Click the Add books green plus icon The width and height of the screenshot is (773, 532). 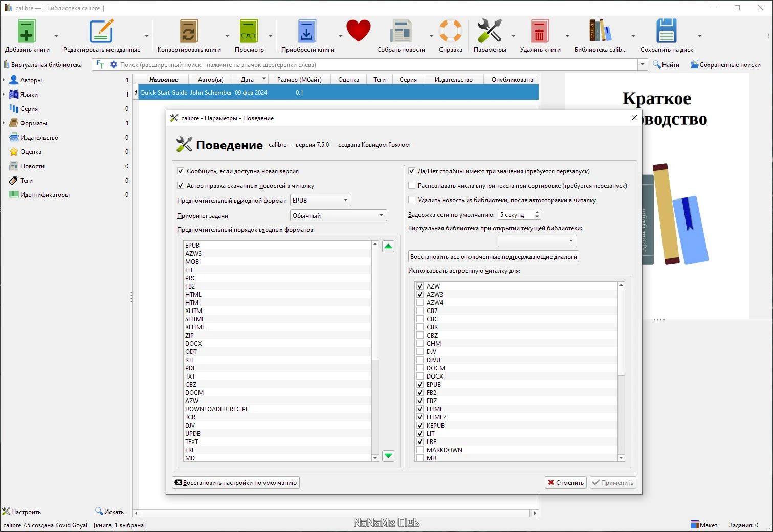click(x=27, y=32)
